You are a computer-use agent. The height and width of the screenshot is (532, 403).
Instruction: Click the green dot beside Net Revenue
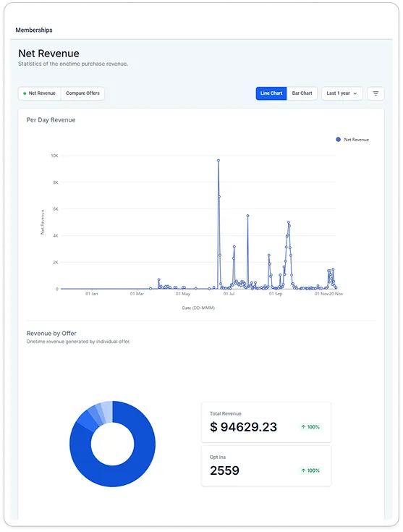25,93
